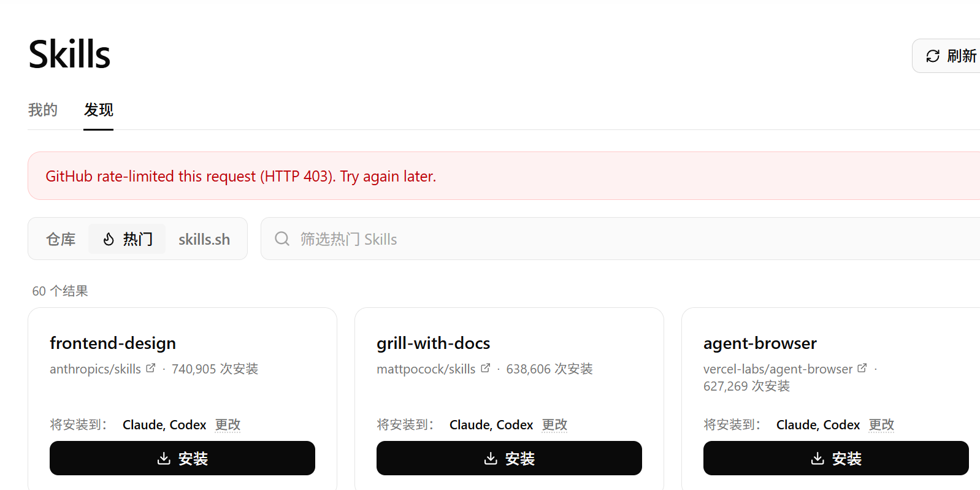This screenshot has width=980, height=490.
Task: Click 更改 on the frontend-design card
Action: coord(228,425)
